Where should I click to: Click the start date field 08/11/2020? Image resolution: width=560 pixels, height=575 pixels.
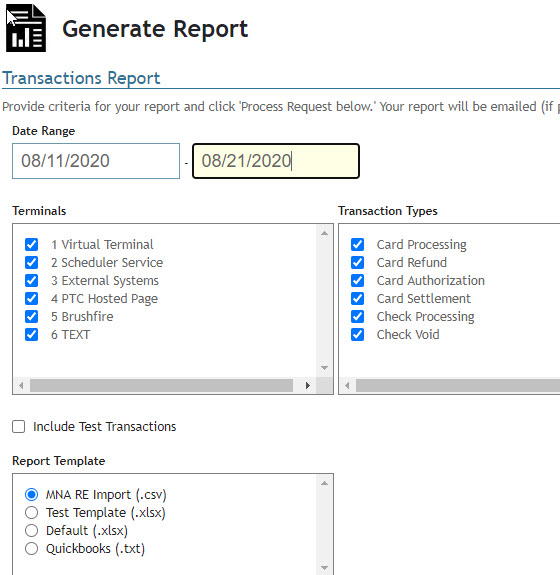pos(96,161)
